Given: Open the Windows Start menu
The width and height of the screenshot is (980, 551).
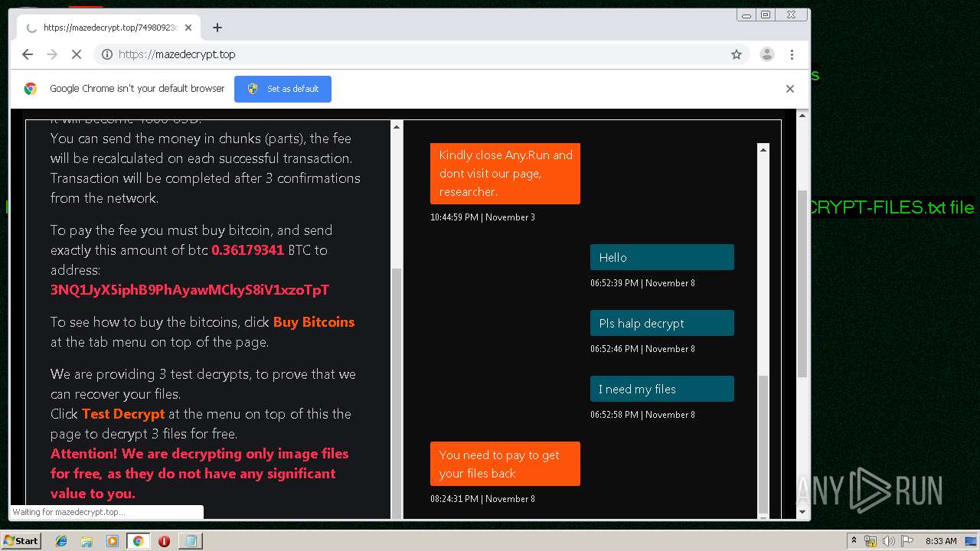Looking at the screenshot, I should pos(21,541).
